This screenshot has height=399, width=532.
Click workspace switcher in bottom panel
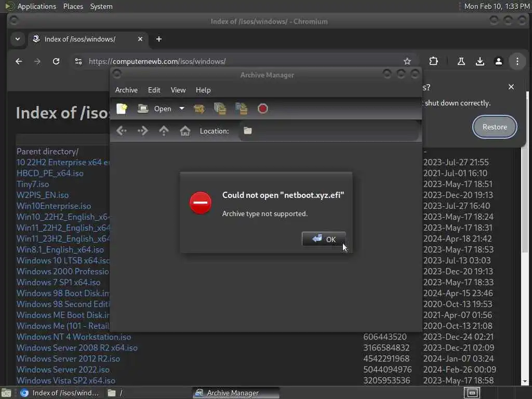pyautogui.click(x=472, y=393)
